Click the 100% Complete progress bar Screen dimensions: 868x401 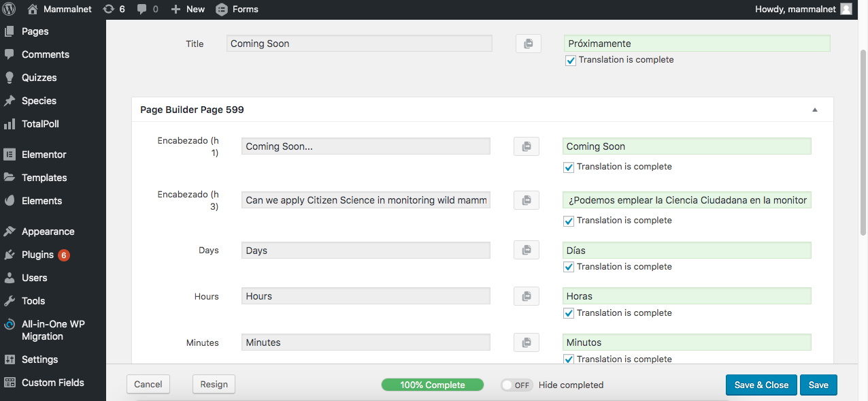tap(432, 385)
